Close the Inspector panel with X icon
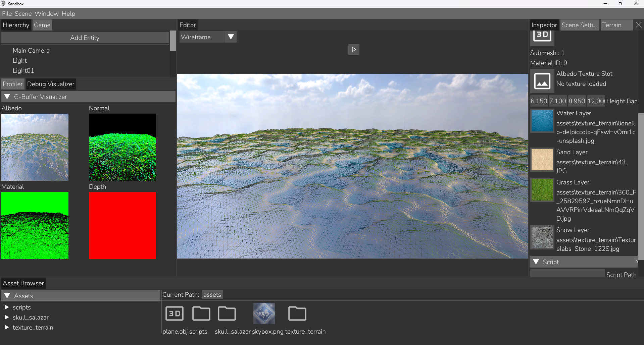This screenshot has height=345, width=644. tap(639, 25)
